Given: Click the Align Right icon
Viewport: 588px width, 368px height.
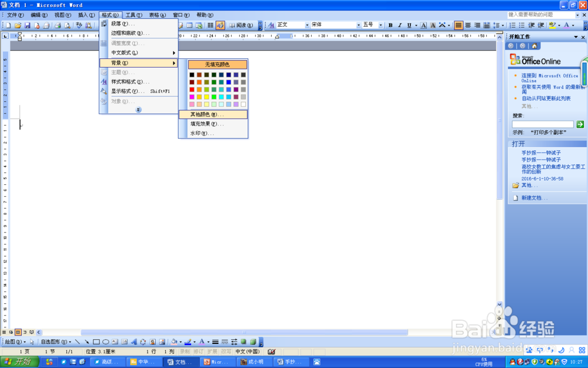Looking at the screenshot, I should tap(477, 25).
